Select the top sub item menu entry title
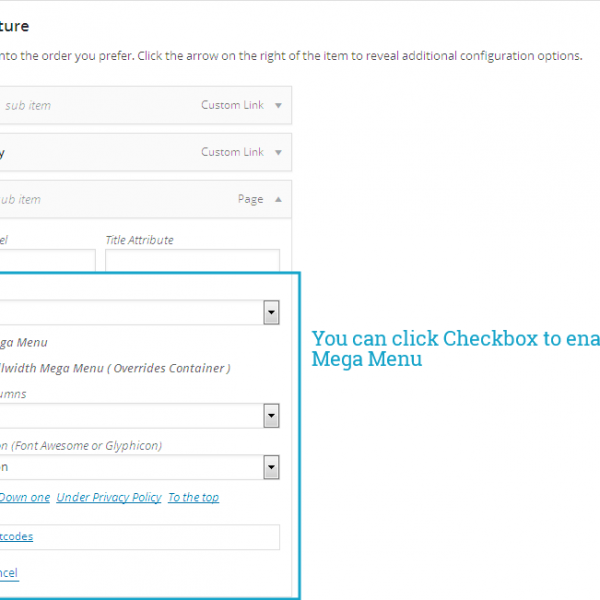The height and width of the screenshot is (600, 600). pyautogui.click(x=28, y=105)
